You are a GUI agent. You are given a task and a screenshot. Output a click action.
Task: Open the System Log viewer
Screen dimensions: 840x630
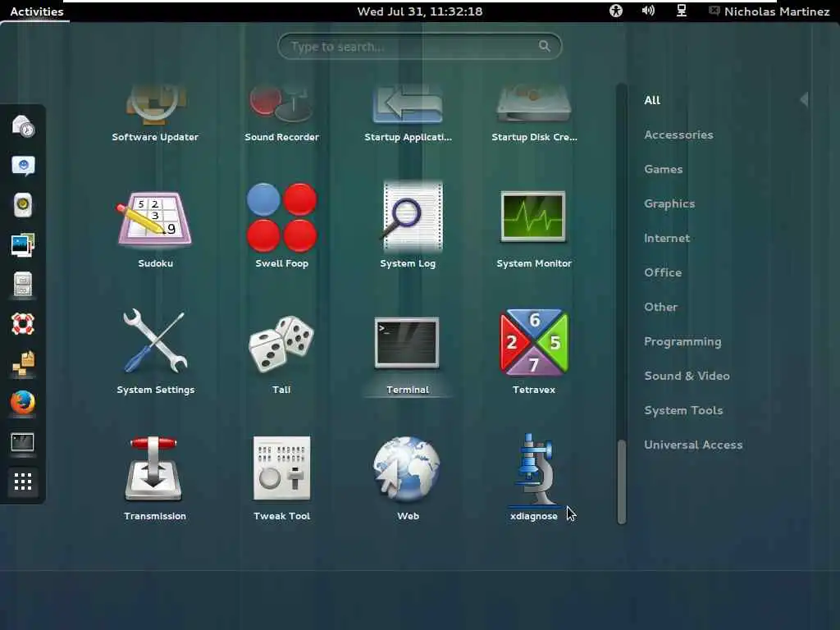(x=408, y=225)
